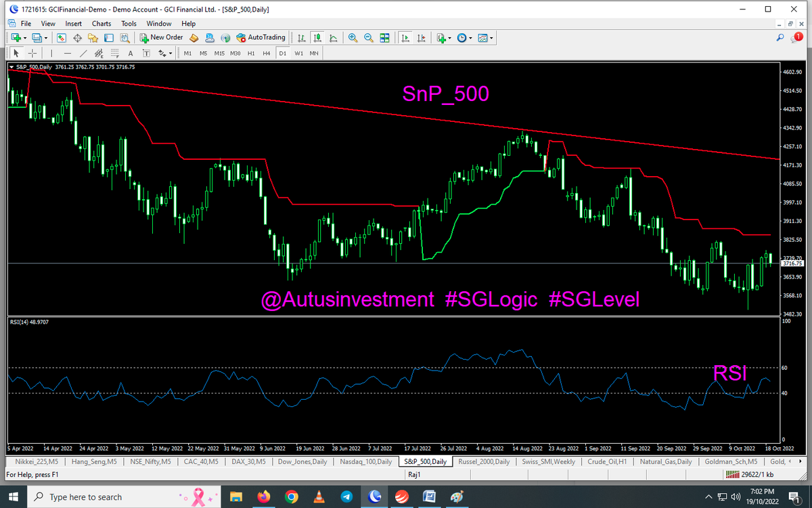
Task: Select the cursor arrow tool
Action: coord(16,53)
